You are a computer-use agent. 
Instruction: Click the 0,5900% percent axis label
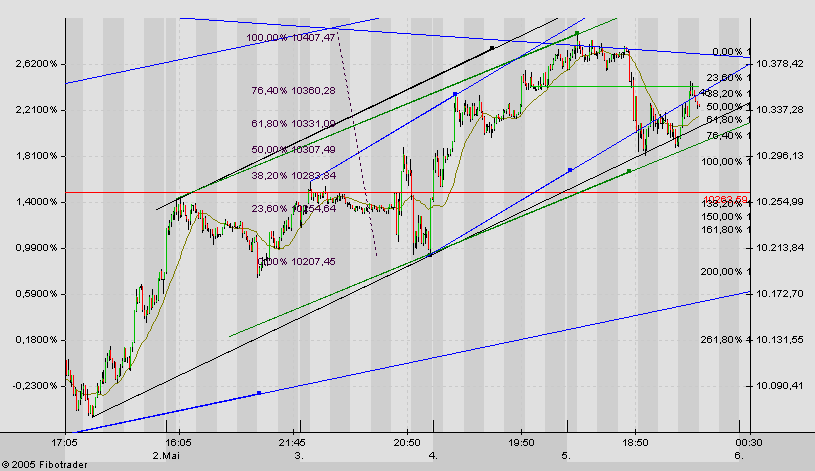click(x=35, y=294)
